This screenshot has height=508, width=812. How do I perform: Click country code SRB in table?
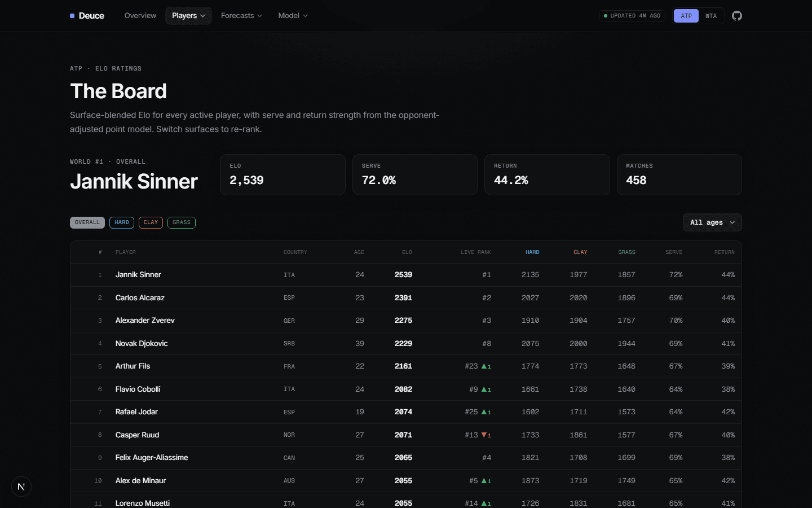[x=289, y=344]
